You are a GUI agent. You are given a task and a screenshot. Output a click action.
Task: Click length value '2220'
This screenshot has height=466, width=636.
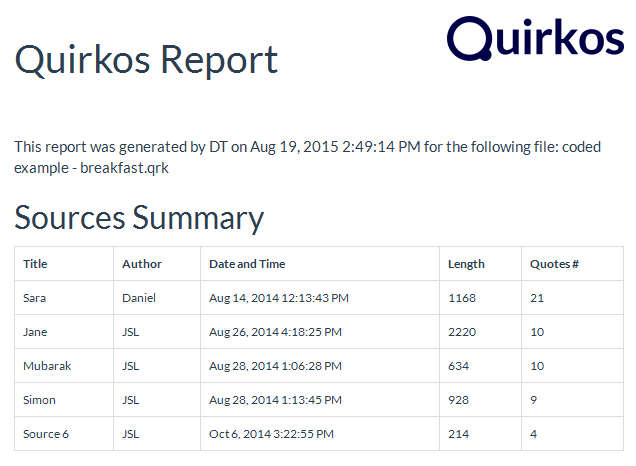[462, 332]
